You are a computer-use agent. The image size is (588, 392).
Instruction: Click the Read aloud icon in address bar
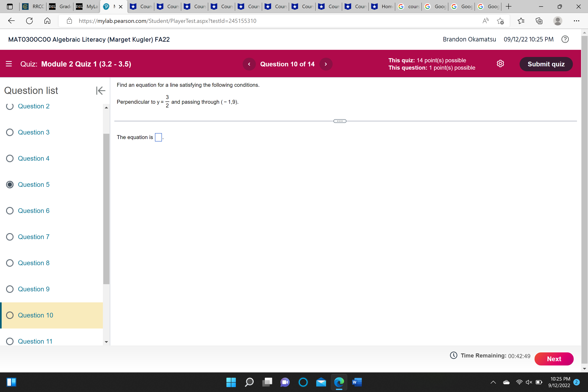pyautogui.click(x=485, y=21)
